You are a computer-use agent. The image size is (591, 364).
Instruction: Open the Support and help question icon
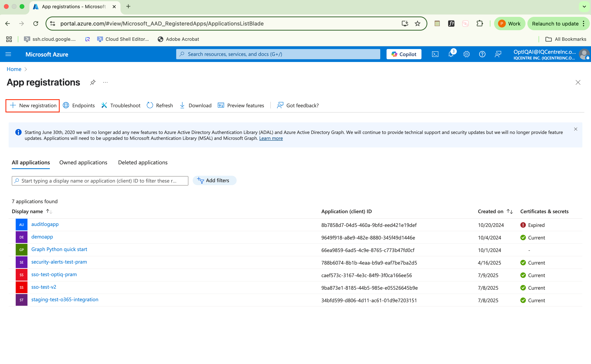pos(482,54)
